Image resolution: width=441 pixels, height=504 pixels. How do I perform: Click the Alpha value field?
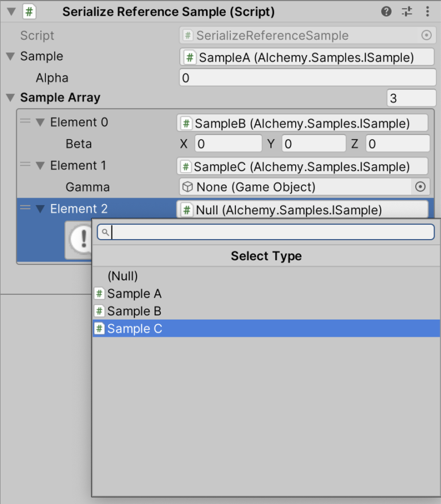tap(308, 78)
